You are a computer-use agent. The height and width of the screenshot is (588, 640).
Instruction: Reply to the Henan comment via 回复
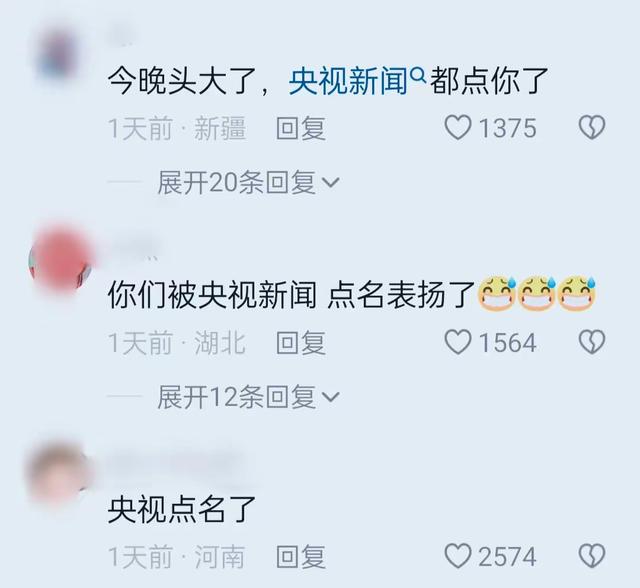(301, 557)
